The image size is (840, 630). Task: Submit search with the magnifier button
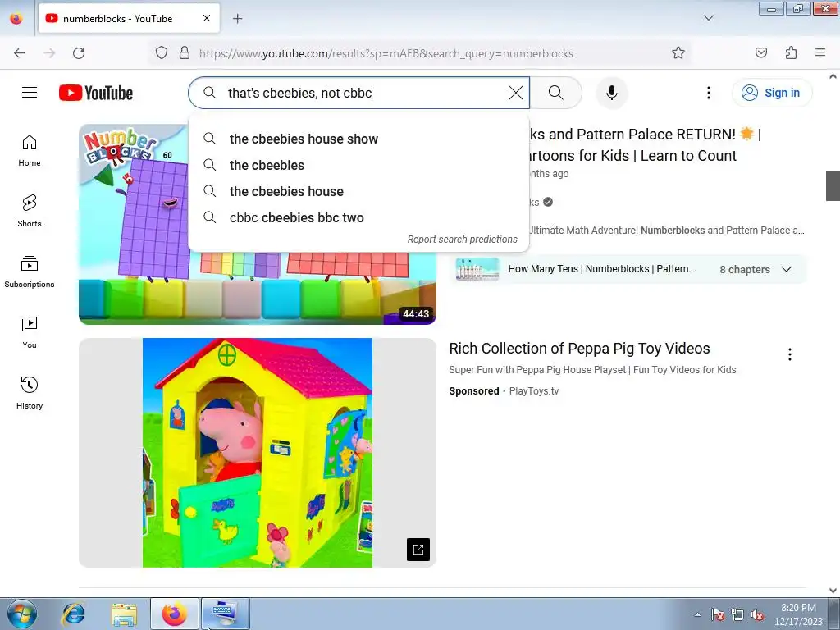(555, 93)
